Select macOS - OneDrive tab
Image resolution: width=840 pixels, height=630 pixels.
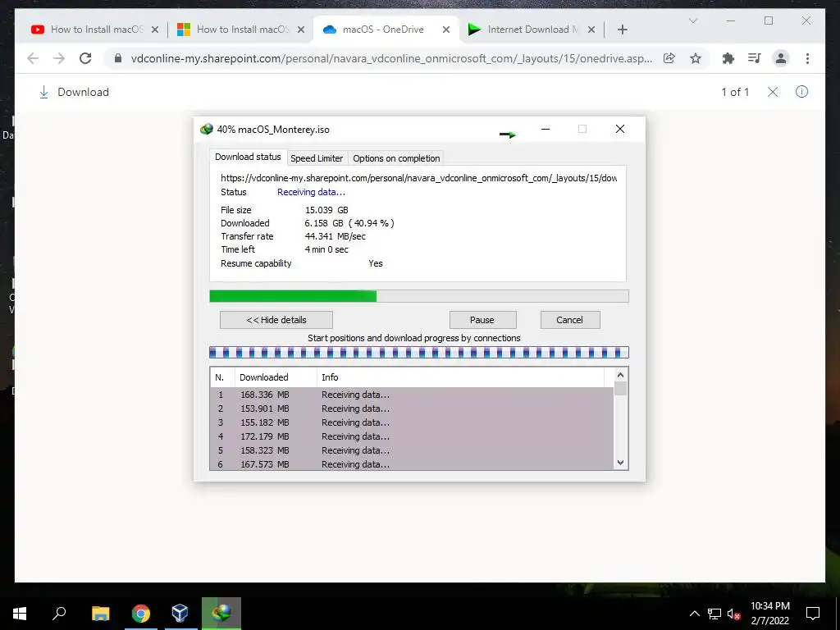(386, 30)
